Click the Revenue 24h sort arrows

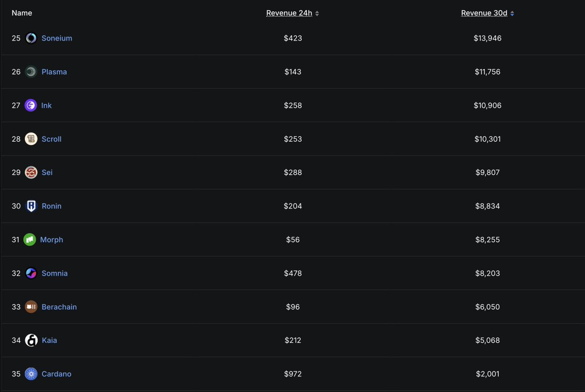(x=317, y=14)
